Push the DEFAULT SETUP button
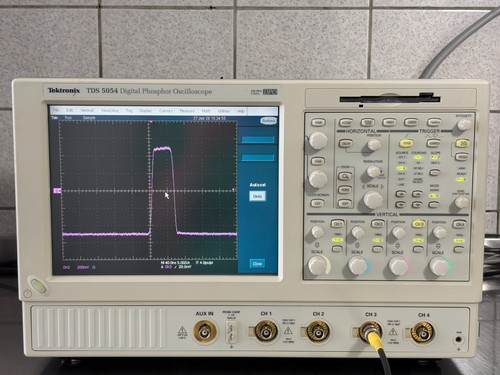The height and width of the screenshot is (375, 500). pos(367,123)
